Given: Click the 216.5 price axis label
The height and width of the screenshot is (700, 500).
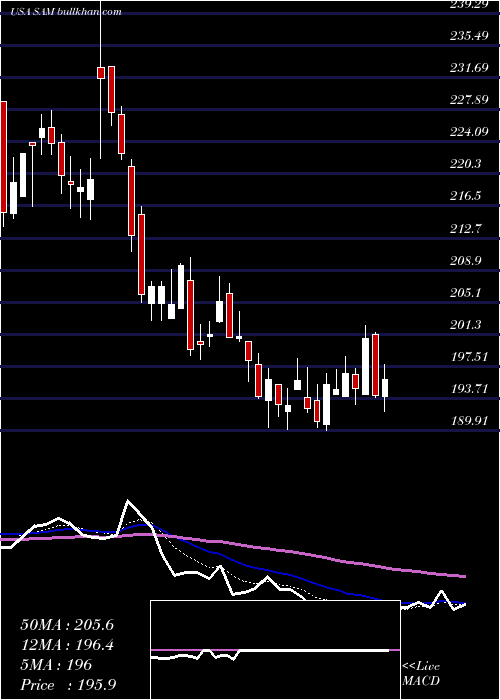Looking at the screenshot, I should coord(465,196).
